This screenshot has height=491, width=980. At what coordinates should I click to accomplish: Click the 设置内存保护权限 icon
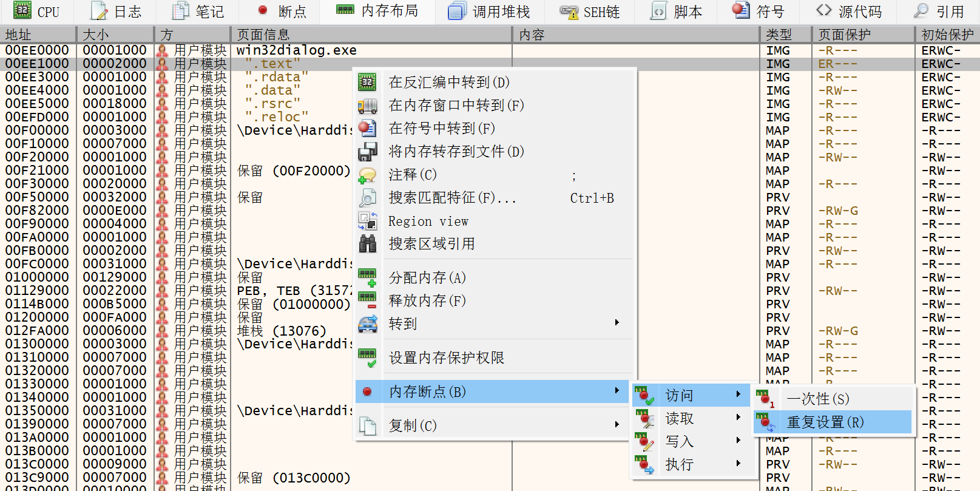(x=367, y=358)
